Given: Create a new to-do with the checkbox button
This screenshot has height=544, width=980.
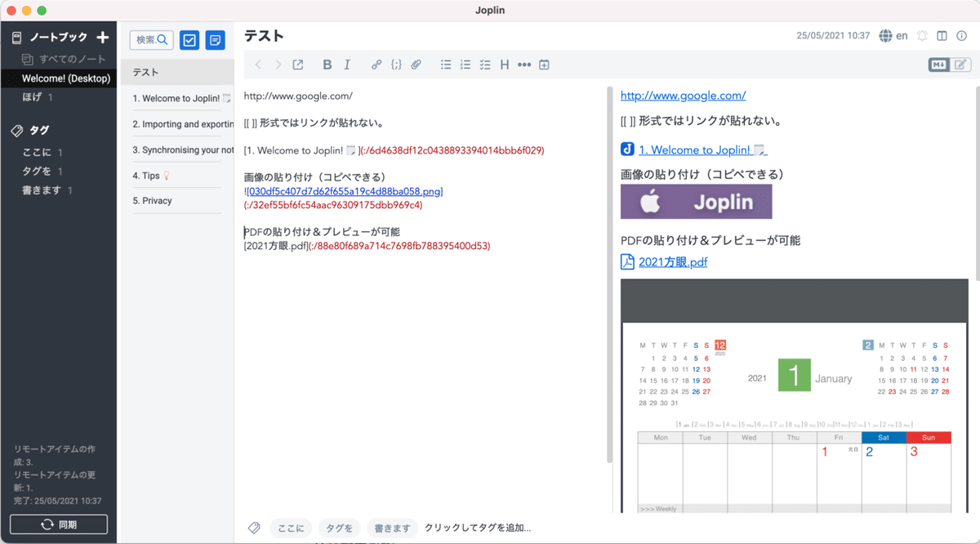Looking at the screenshot, I should click(x=189, y=40).
